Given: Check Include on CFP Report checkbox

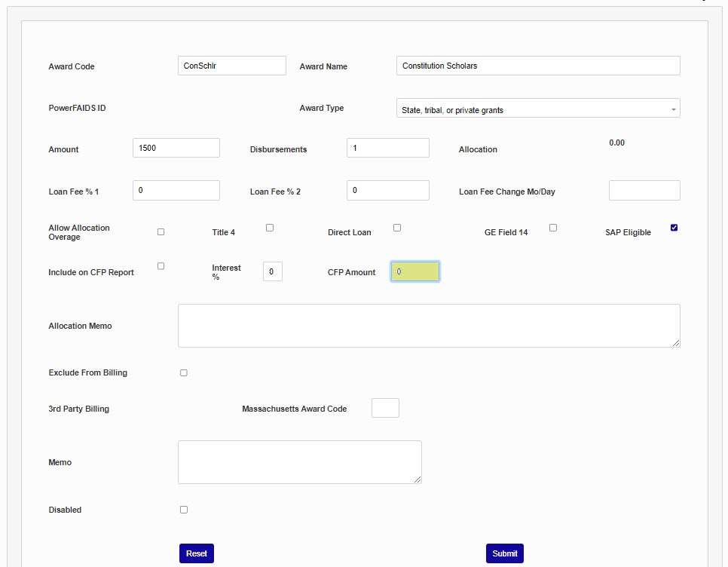Looking at the screenshot, I should click(x=161, y=266).
